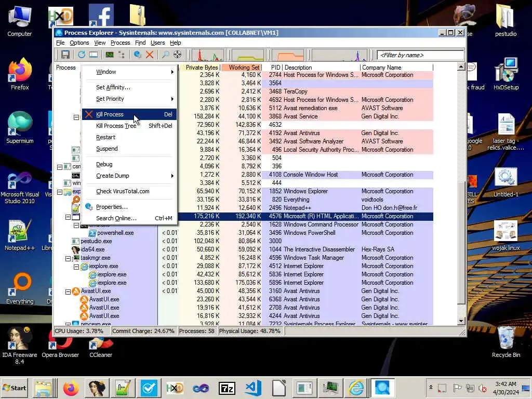Image resolution: width=532 pixels, height=399 pixels.
Task: Click the Visual Studio Code taskbar icon
Action: [x=253, y=388]
